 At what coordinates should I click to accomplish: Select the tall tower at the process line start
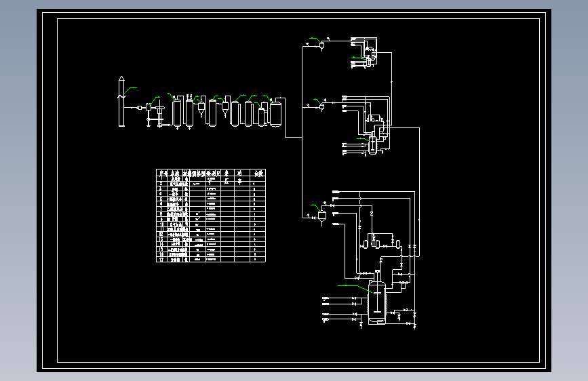click(x=121, y=101)
